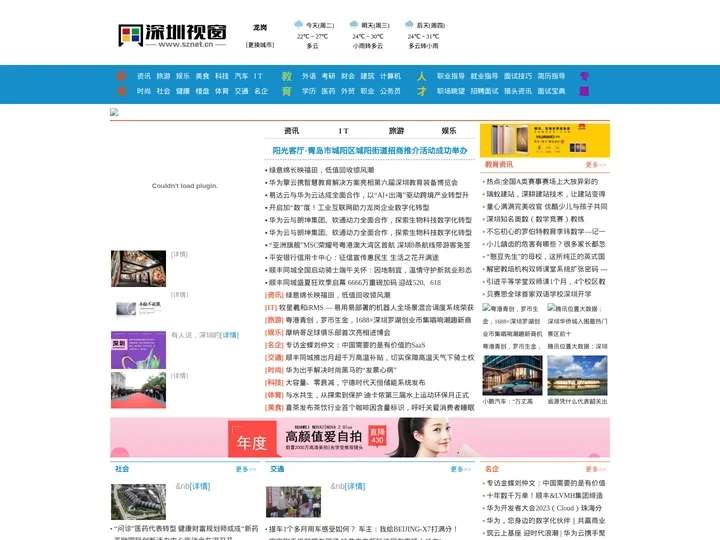Open 科技 in the blue navigation bar

pyautogui.click(x=222, y=76)
